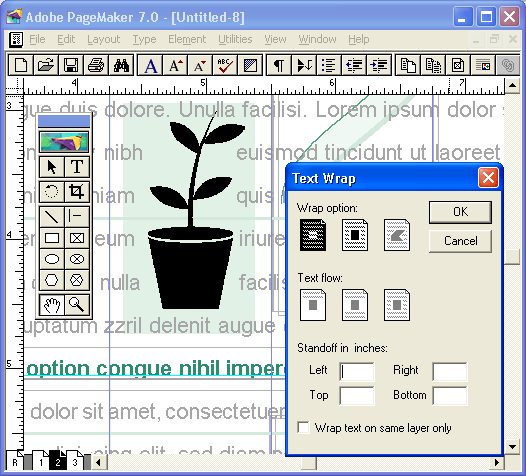Go to page 3 tab
The image size is (526, 476).
[75, 462]
